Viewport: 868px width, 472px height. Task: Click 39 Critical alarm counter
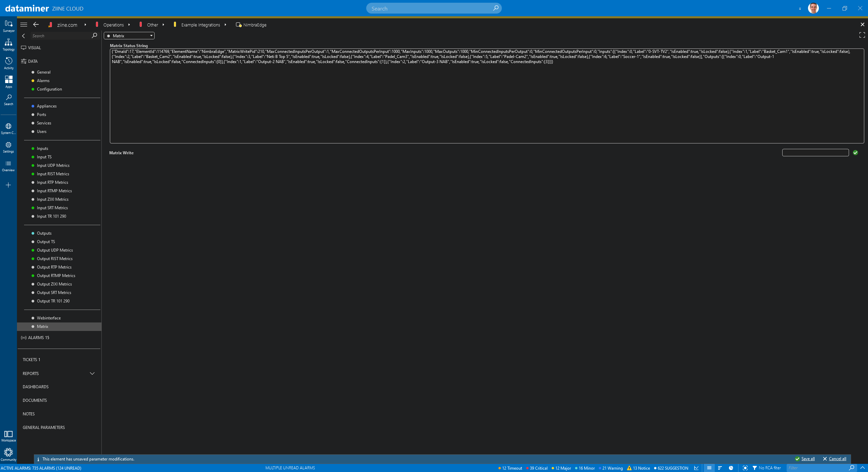pyautogui.click(x=537, y=468)
